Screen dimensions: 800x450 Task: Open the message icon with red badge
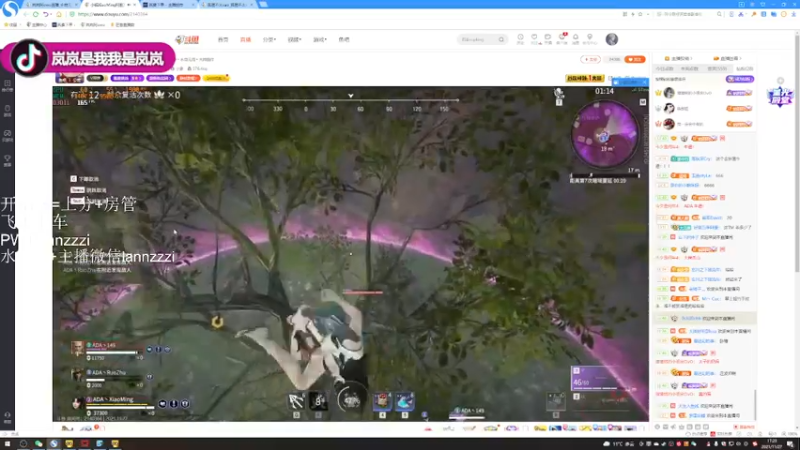[562, 39]
